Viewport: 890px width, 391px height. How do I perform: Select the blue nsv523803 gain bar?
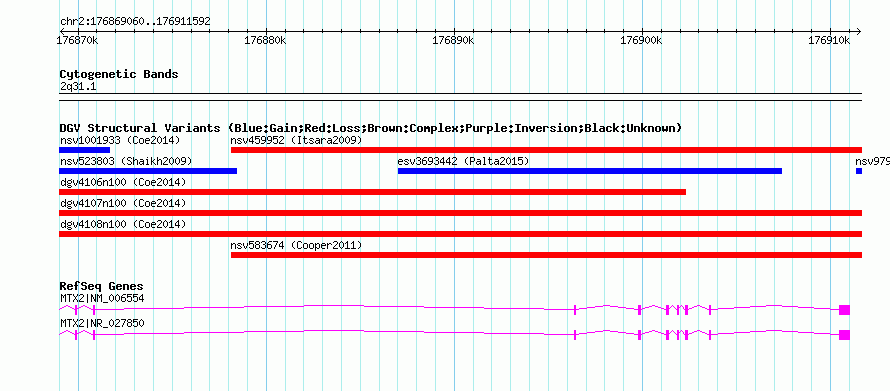148,171
